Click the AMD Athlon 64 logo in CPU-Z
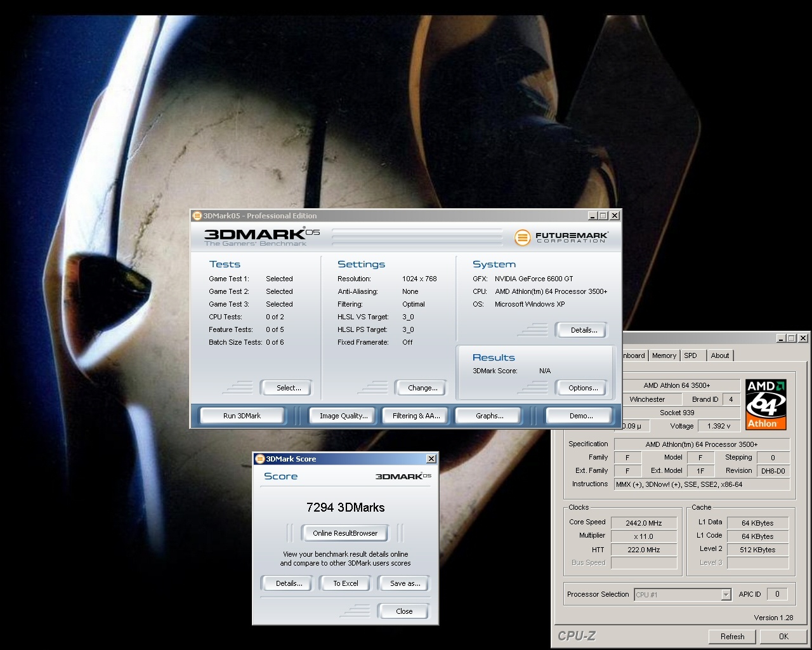Image resolution: width=812 pixels, height=650 pixels. [x=766, y=404]
